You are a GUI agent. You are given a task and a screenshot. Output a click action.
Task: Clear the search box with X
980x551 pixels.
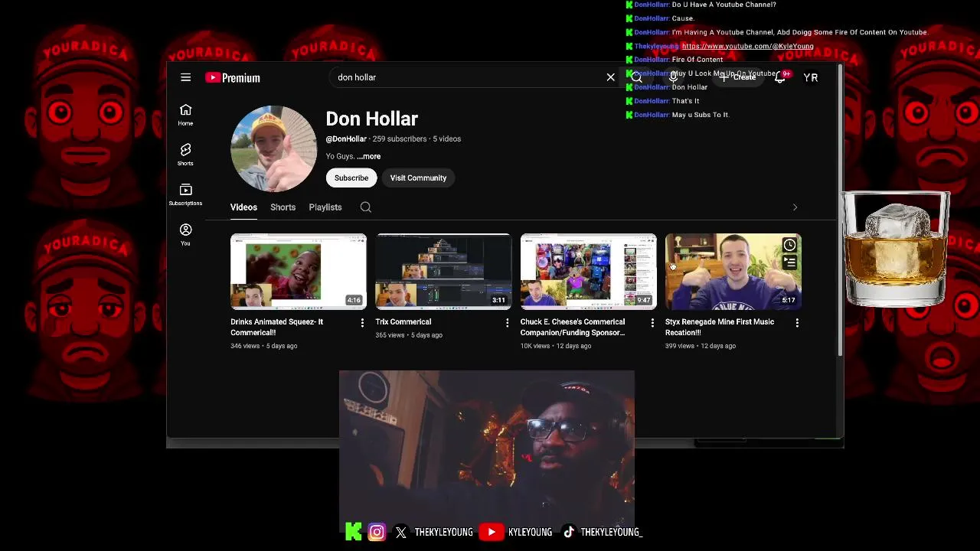click(x=610, y=77)
